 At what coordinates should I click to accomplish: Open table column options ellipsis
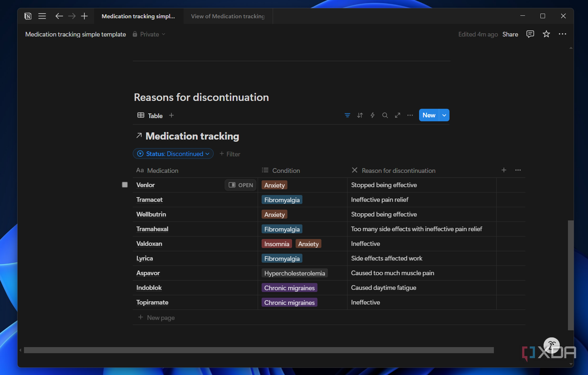[518, 170]
